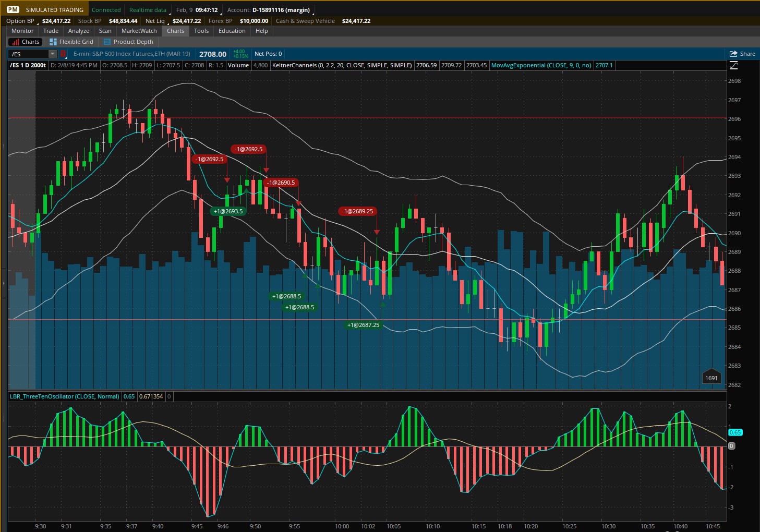Screen dimensions: 760x532
Task: Open the Product Depth view
Action: [128, 42]
